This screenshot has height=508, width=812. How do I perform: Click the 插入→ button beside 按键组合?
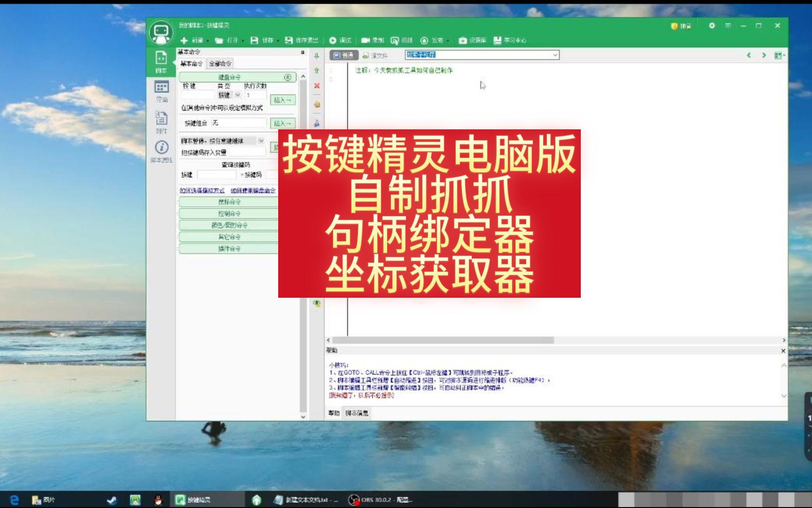[282, 124]
